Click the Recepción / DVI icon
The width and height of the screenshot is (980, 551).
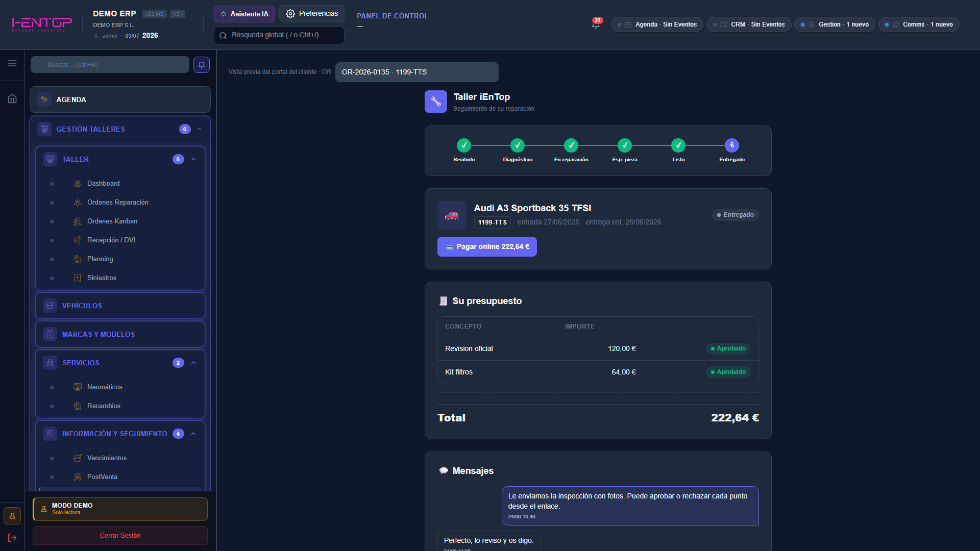click(x=78, y=240)
